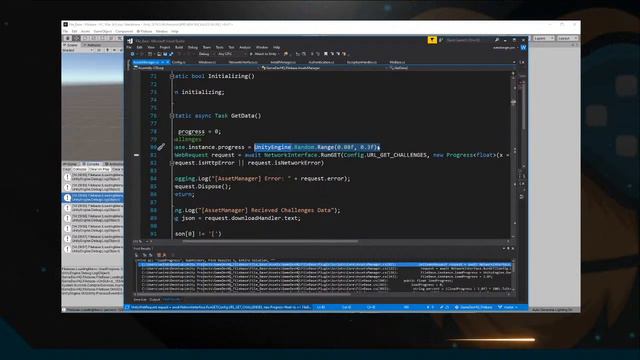640x360 pixels.
Task: Open the Filebase menu in Unity
Action: pos(144,31)
